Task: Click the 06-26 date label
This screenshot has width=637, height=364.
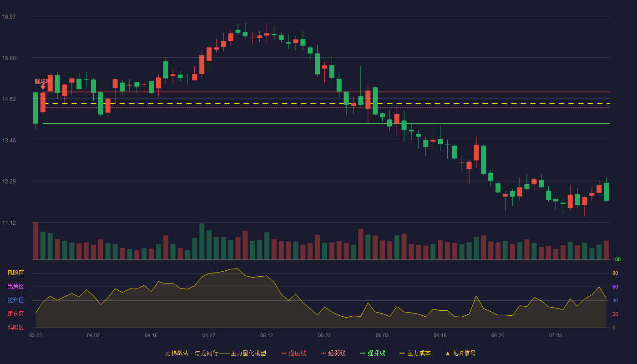Action: click(x=498, y=335)
